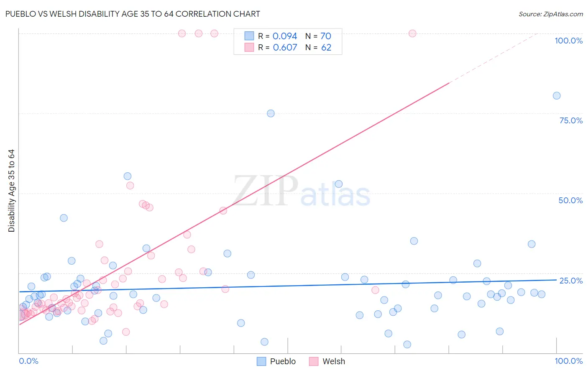This screenshot has height=373, width=588.
Task: Select the Welsh legend label
Action: tap(334, 361)
